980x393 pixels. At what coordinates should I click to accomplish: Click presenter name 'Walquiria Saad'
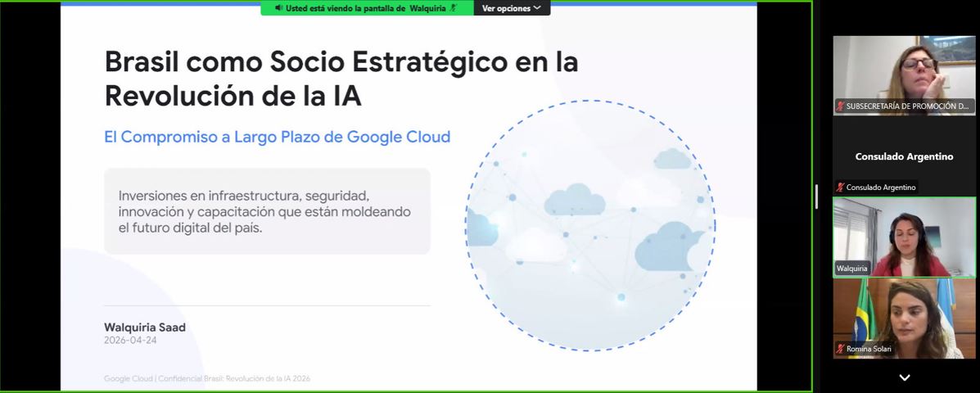(145, 327)
